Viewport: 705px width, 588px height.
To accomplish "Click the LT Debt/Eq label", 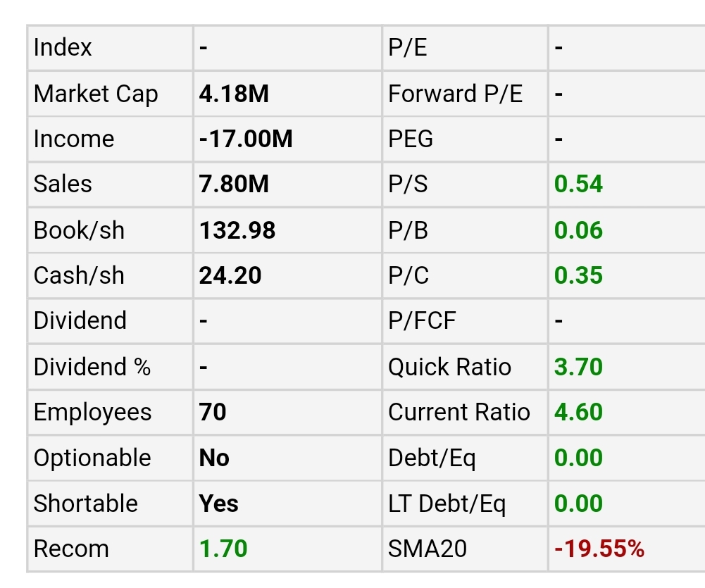I will pos(447,503).
